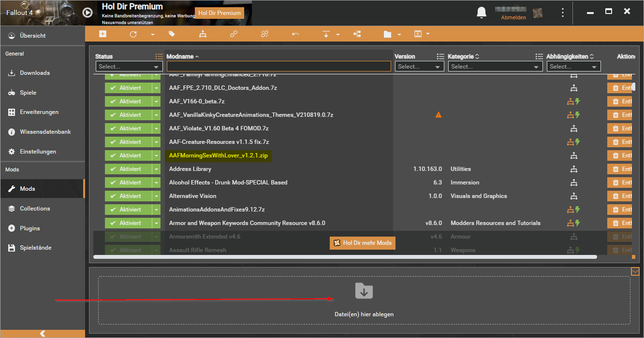Click the tag icon in toolbar
Screen dimensions: 644x338
click(172, 34)
